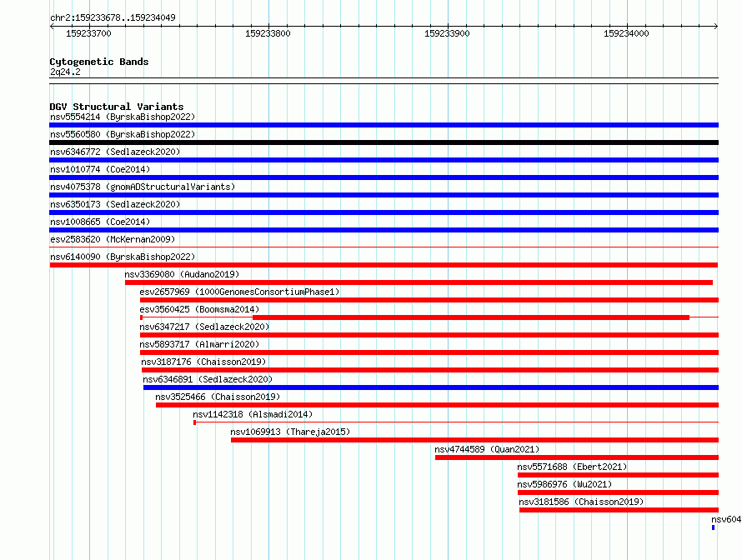Open nsv6346891 (Sedlazeck2020) label
The image size is (742, 560).
point(208,379)
